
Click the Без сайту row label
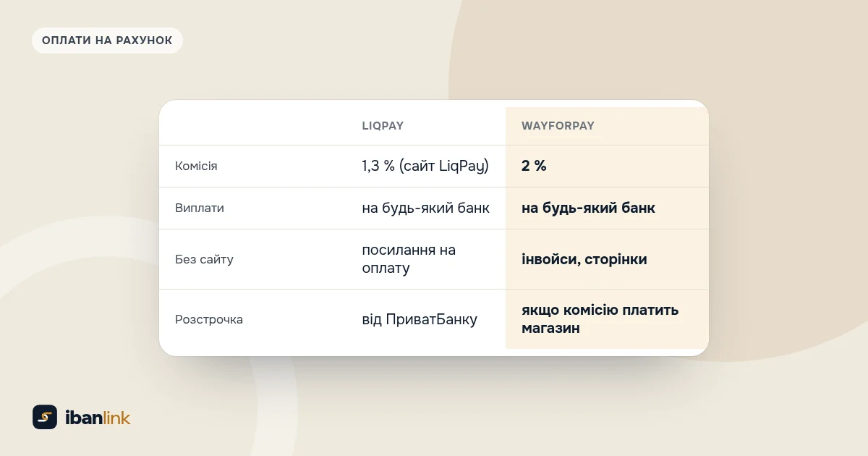click(x=204, y=259)
